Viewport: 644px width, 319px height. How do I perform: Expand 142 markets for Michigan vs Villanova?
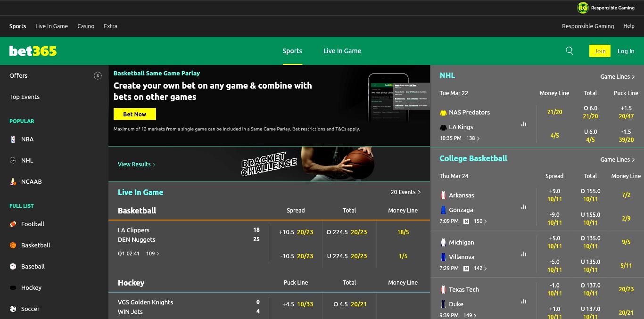[x=480, y=268]
